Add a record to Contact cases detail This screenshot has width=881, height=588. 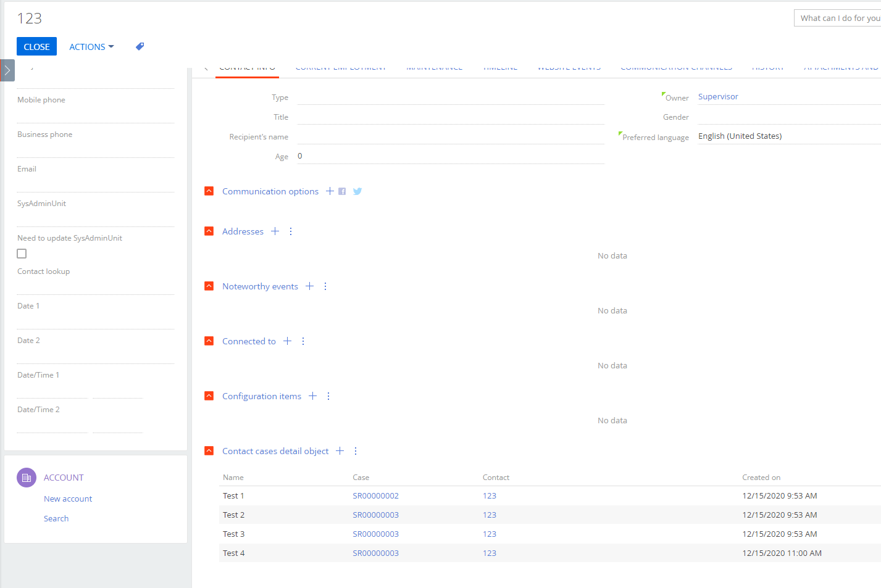(x=340, y=451)
